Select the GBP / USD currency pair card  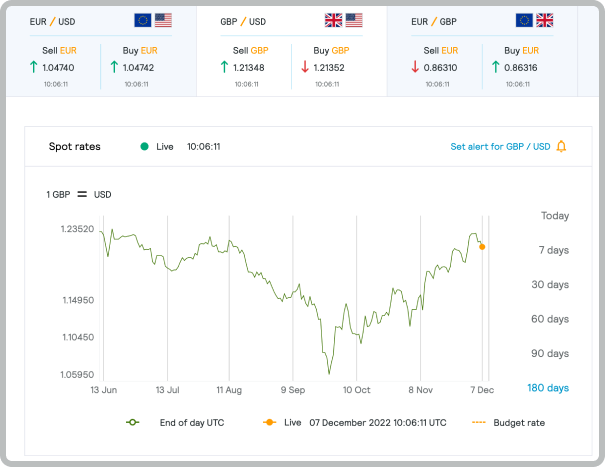pyautogui.click(x=291, y=50)
